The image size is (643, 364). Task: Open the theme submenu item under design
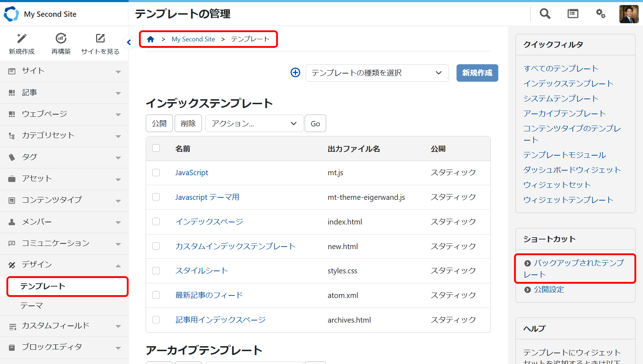(32, 306)
